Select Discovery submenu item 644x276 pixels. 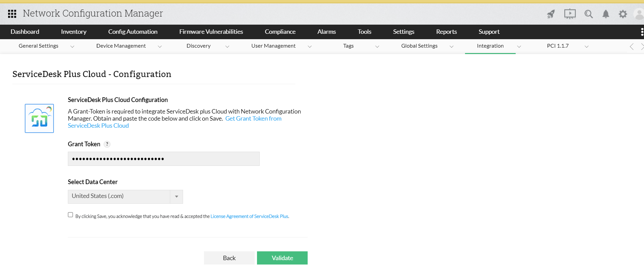[x=199, y=46]
